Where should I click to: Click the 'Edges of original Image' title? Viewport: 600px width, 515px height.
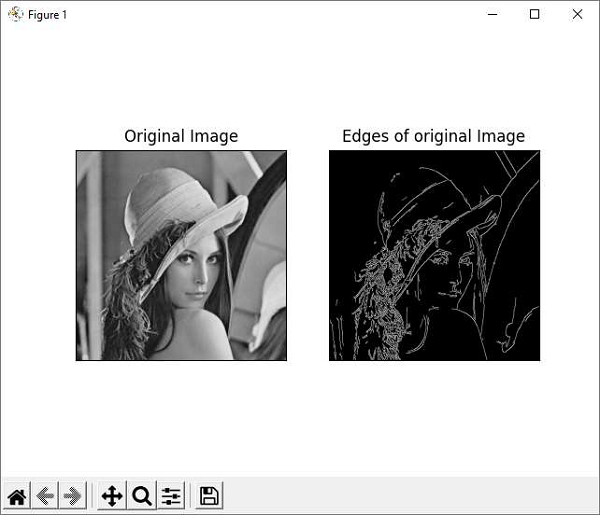click(x=433, y=136)
